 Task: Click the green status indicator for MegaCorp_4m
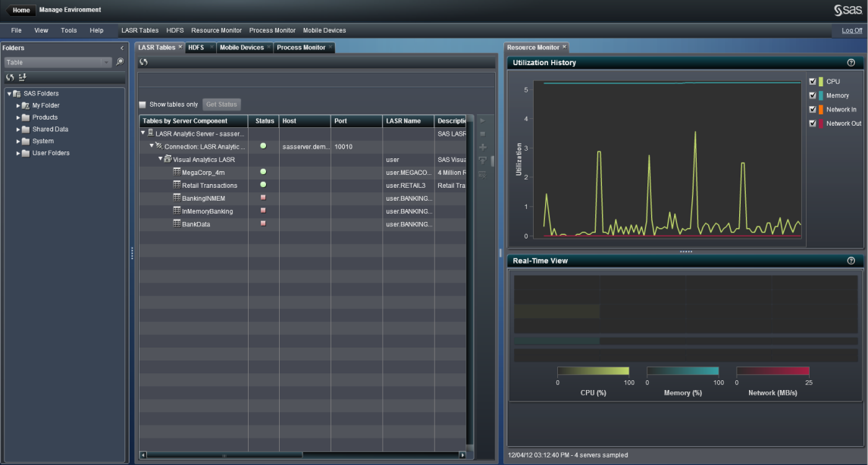pos(264,172)
